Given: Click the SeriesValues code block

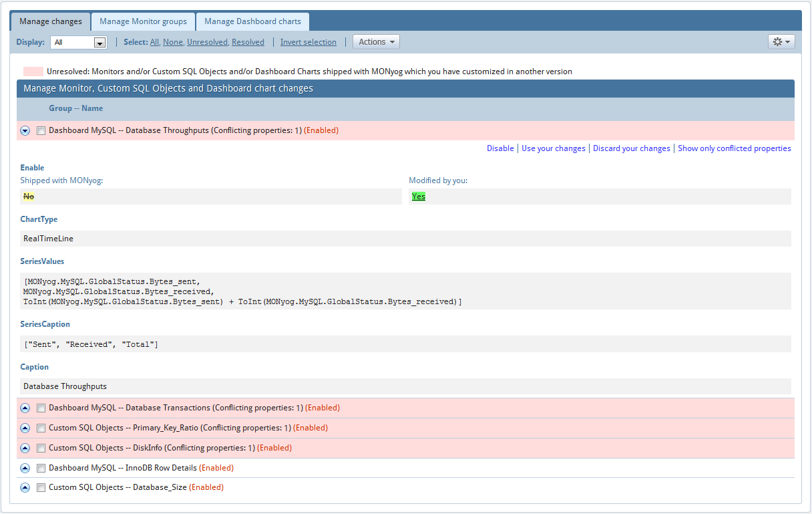Looking at the screenshot, I should pos(405,291).
